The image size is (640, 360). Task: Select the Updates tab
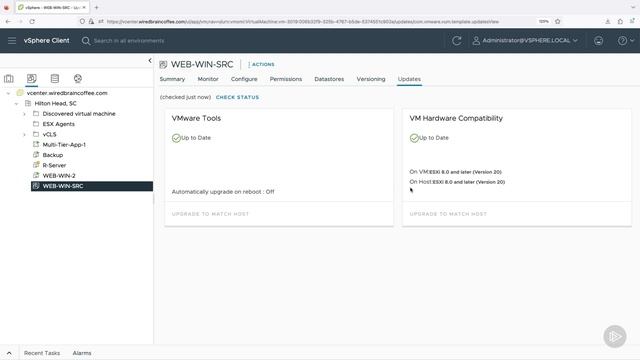(x=409, y=79)
